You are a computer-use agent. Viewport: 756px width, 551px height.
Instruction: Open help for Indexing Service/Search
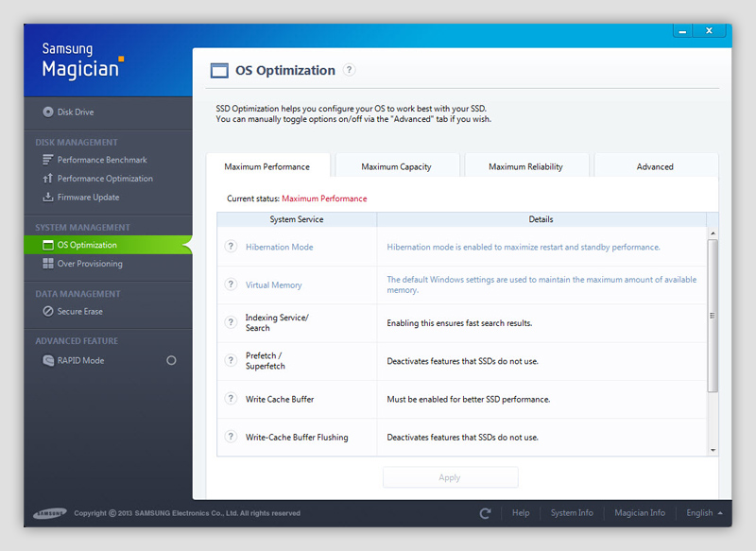click(x=231, y=322)
